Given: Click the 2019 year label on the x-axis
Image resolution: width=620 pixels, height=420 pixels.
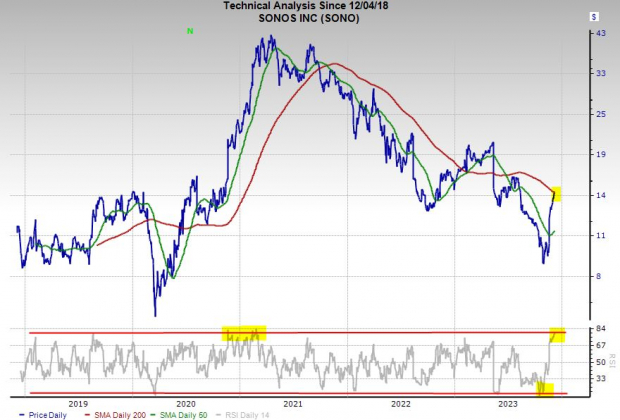Looking at the screenshot, I should [78, 404].
